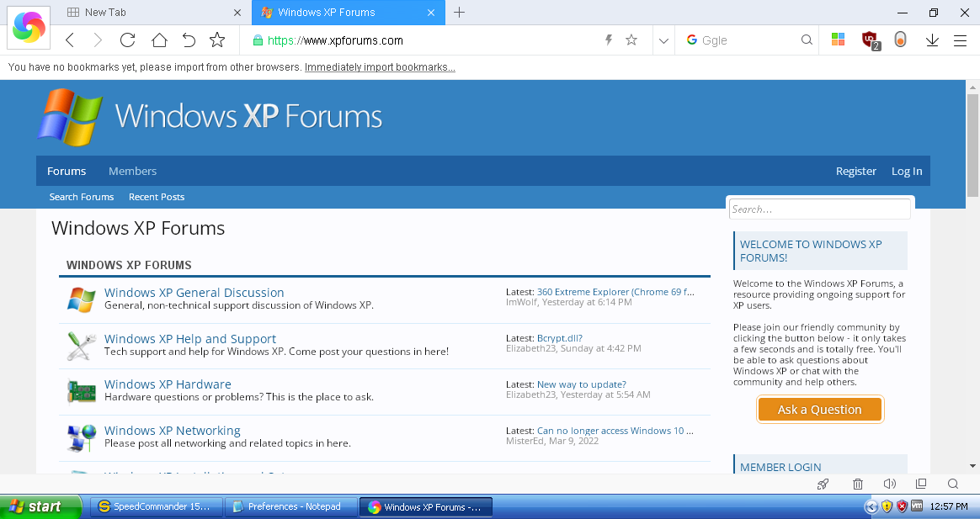This screenshot has height=519, width=980.
Task: Open the colorful apps grid extension
Action: 838,40
